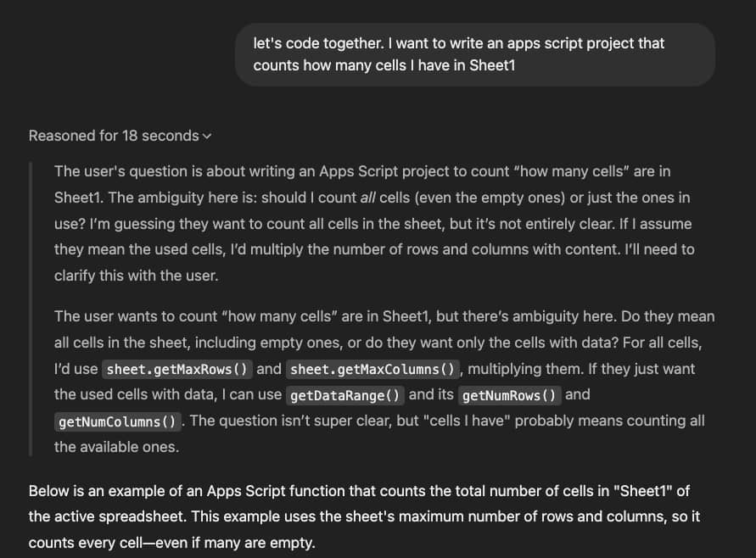Click the first reasoning paragraph text
Image resolution: width=756 pixels, height=558 pixels.
point(373,224)
